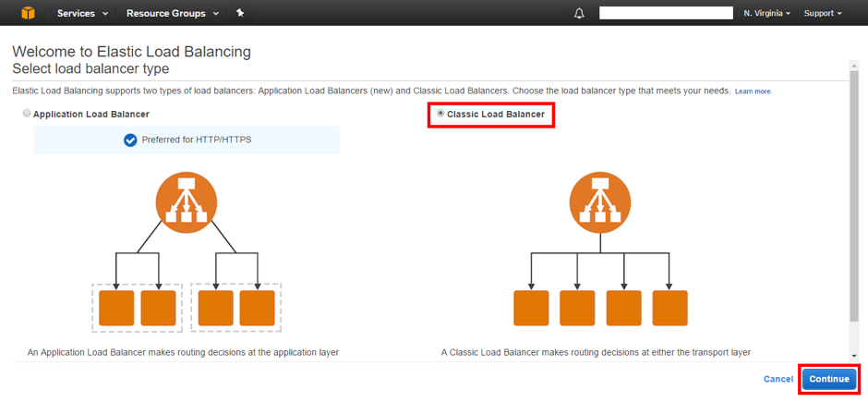Click 'Welcome to Elastic Load Balancing' heading

click(x=132, y=52)
